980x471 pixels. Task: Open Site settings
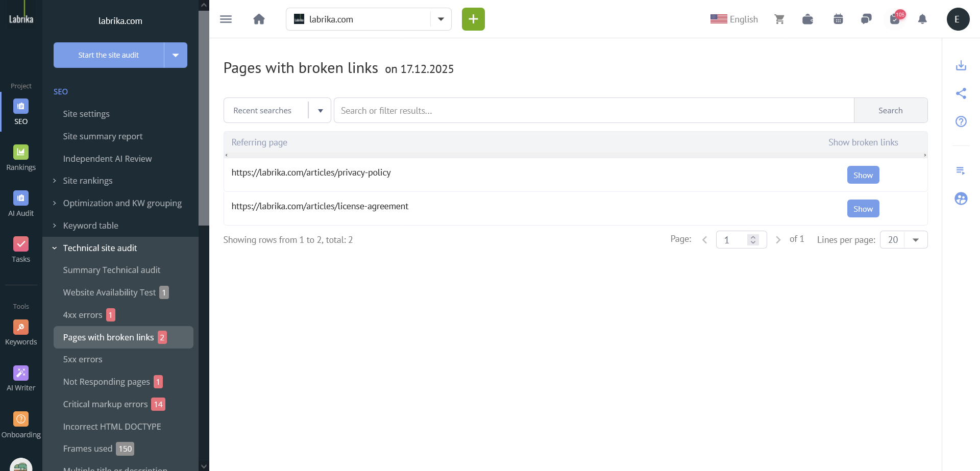(86, 114)
